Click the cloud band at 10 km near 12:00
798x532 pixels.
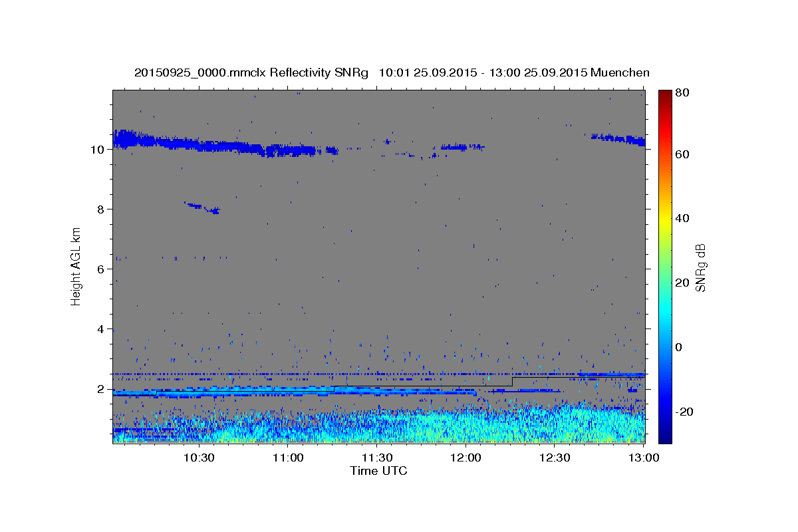point(462,148)
